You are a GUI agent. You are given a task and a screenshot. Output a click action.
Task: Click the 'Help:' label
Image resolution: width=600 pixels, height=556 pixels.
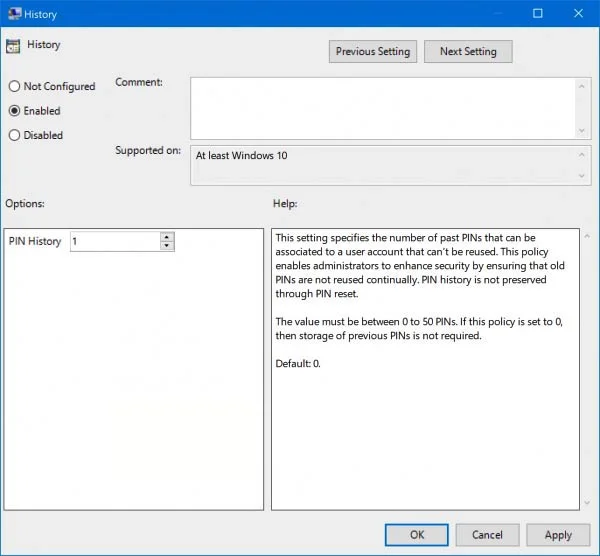(x=285, y=204)
